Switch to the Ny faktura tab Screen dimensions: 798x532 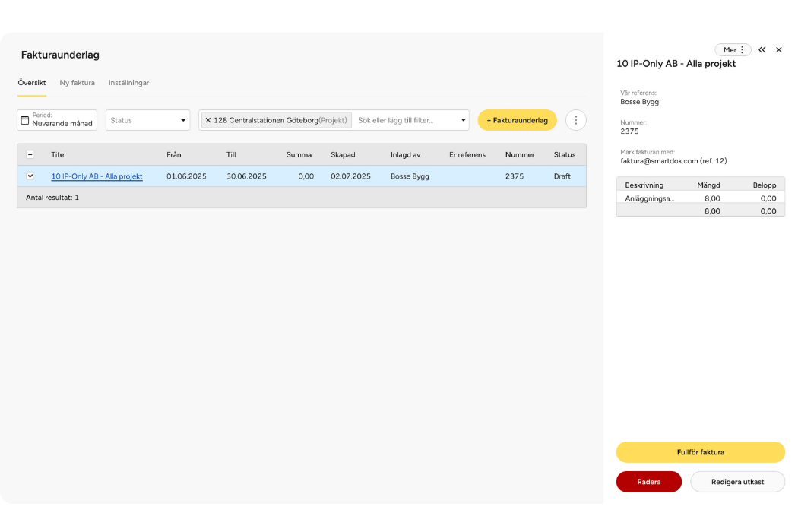tap(77, 83)
